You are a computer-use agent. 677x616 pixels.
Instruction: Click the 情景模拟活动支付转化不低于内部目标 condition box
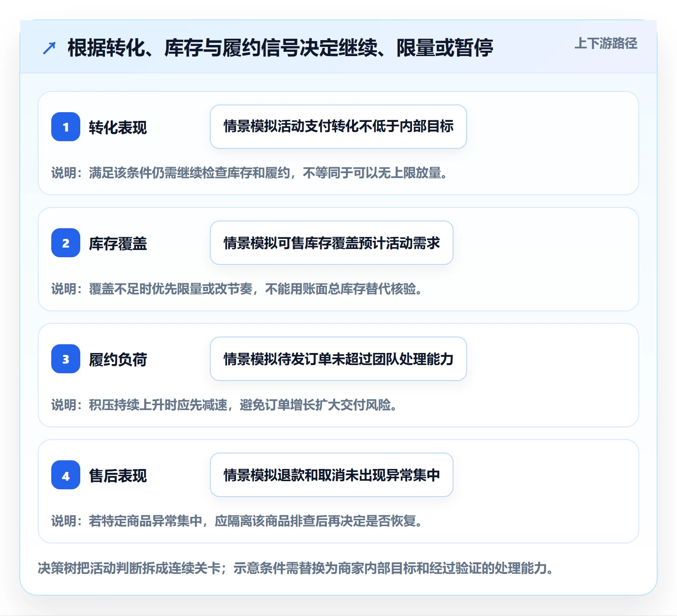point(338,127)
